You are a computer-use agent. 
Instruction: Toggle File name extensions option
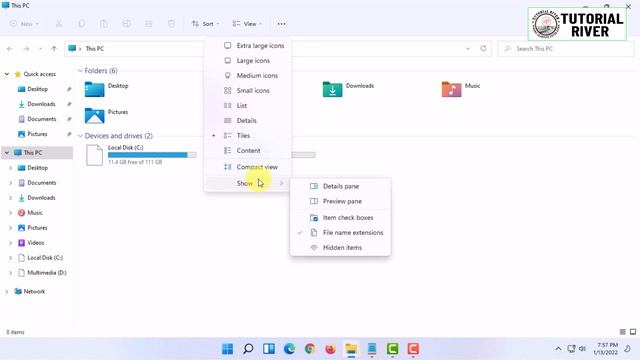click(340, 233)
